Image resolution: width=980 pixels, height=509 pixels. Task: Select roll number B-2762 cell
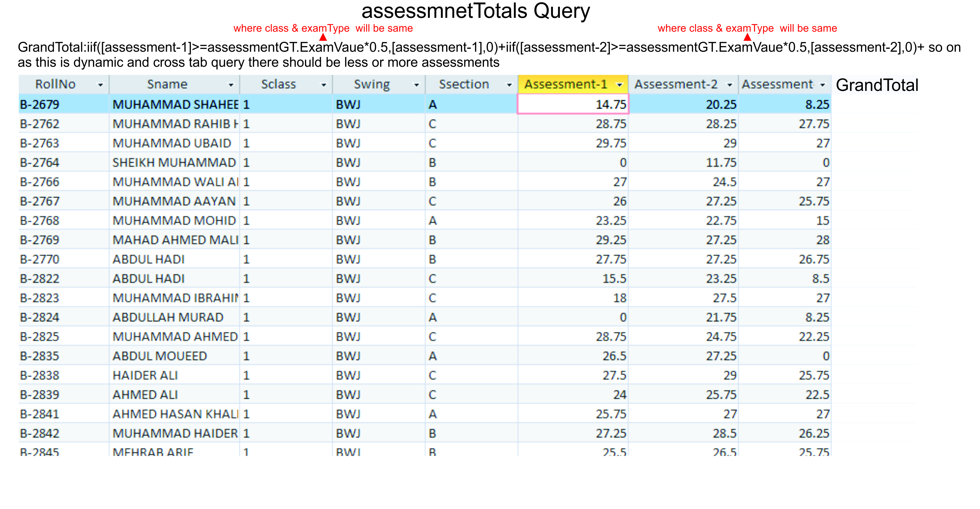40,124
